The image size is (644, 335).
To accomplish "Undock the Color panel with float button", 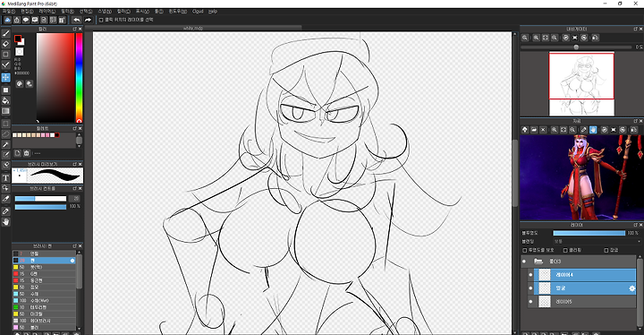I will coord(75,30).
